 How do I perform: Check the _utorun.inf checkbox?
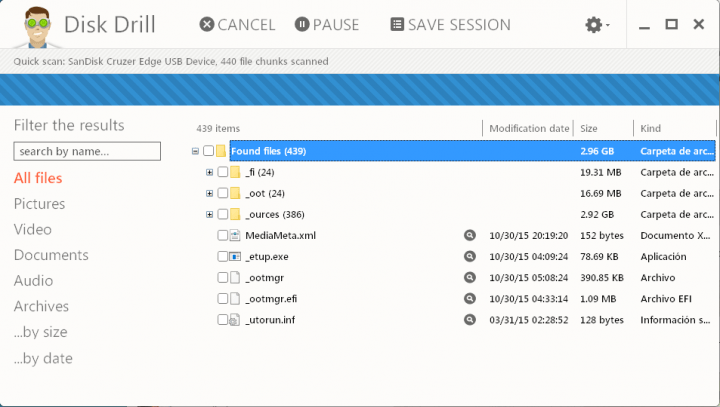click(x=223, y=320)
